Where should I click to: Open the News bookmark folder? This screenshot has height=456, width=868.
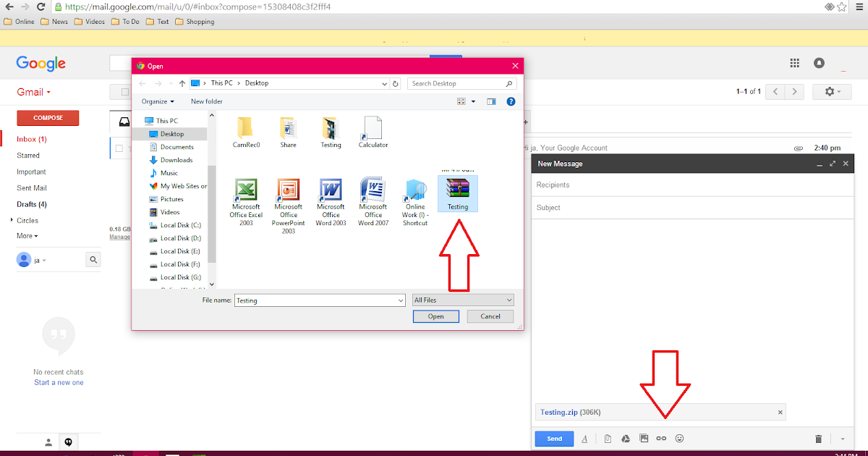click(x=55, y=22)
